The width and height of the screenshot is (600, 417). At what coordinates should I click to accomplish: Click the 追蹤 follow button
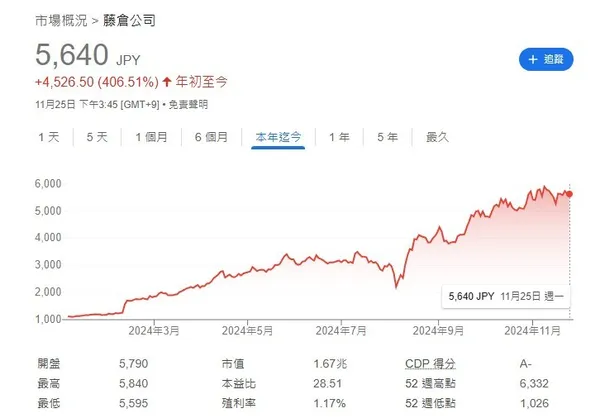click(546, 59)
